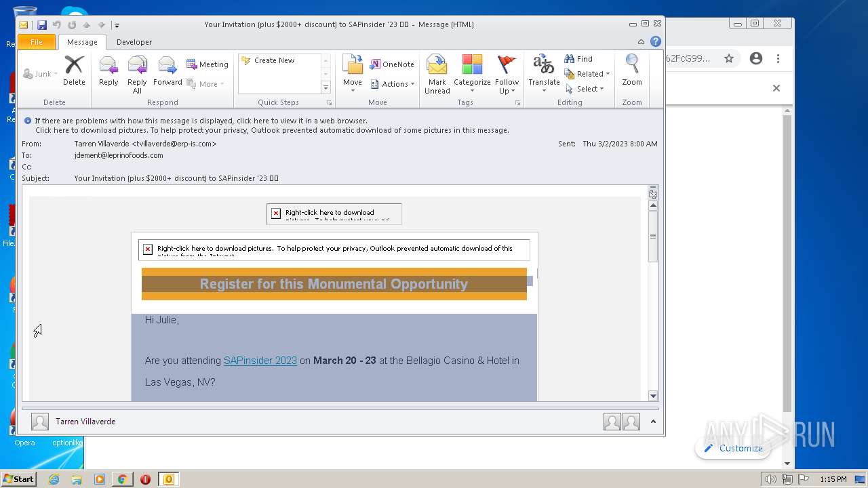The height and width of the screenshot is (488, 868).
Task: Open Customize Quick Access Toolbar dropdown
Action: click(x=117, y=26)
